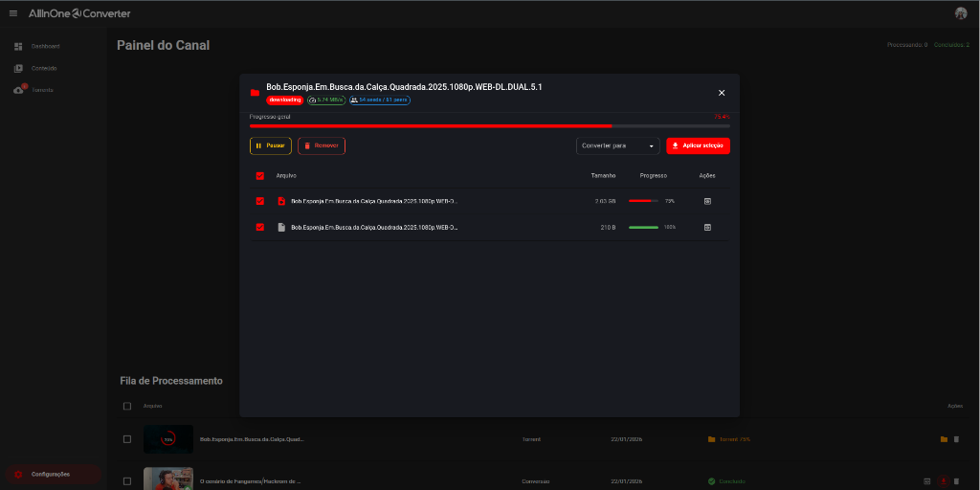Click the user avatar in the top-right corner
This screenshot has height=490, width=980.
pos(961,13)
